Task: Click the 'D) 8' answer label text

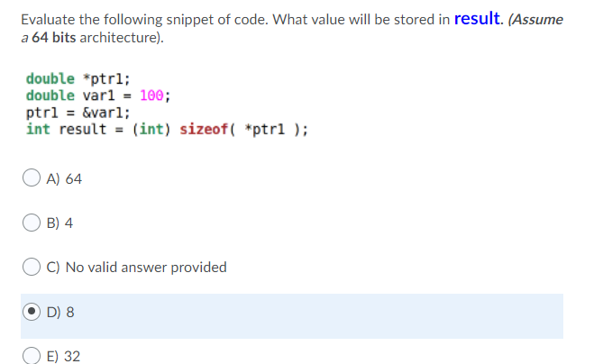Action: (60, 312)
